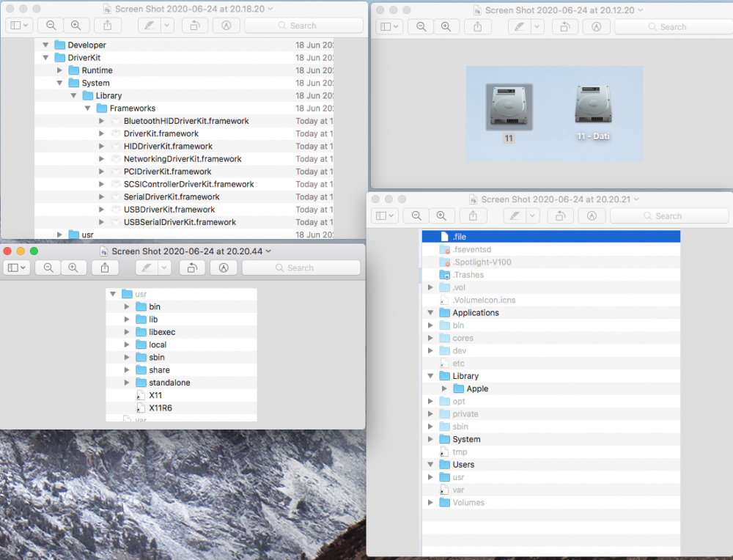This screenshot has height=560, width=733.
Task: Collapse the Frameworks folder triangle
Action: point(87,108)
